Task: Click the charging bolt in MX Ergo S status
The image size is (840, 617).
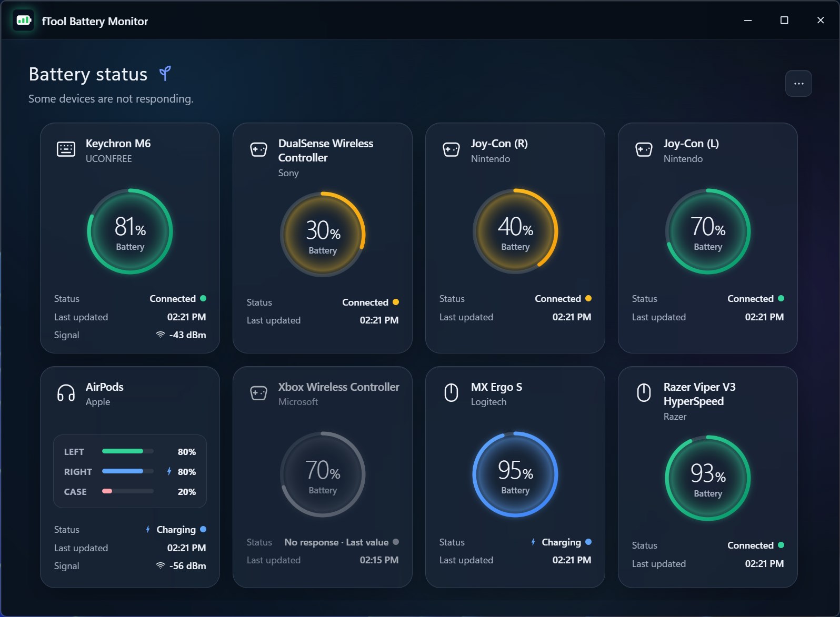Action: (533, 542)
